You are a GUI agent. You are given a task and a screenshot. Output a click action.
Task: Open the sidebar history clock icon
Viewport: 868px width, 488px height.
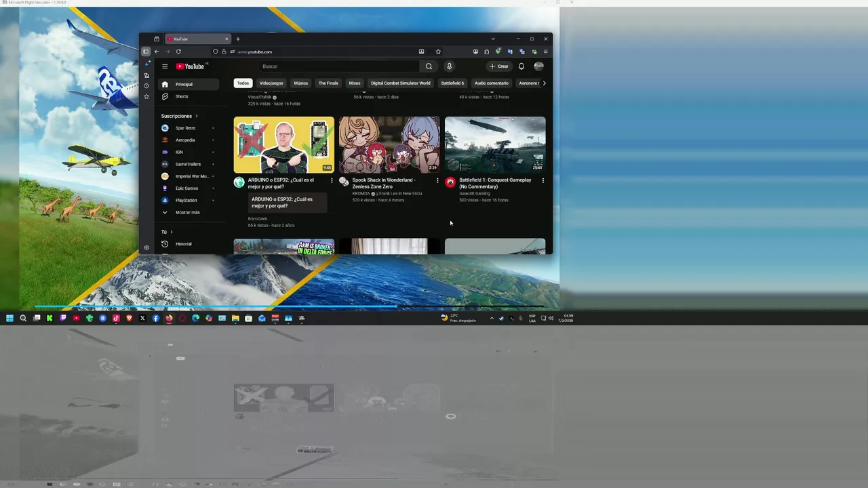[146, 86]
